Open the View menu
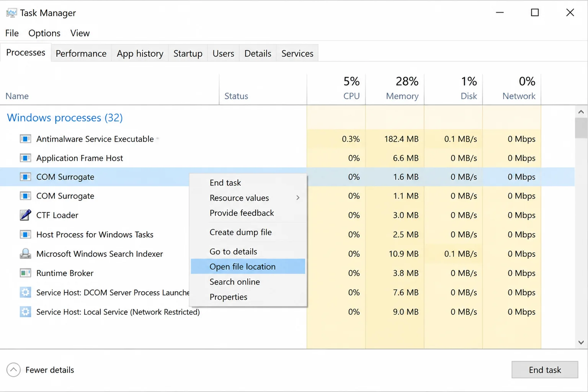588x392 pixels. point(80,33)
